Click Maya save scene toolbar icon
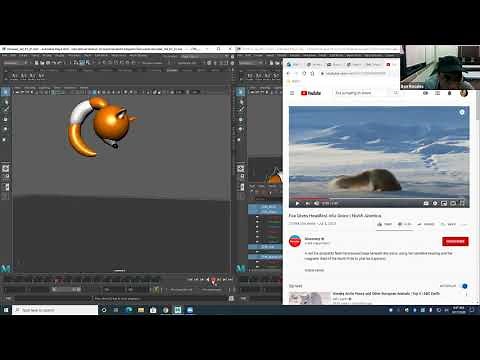This screenshot has height=360, width=480. pos(48,63)
